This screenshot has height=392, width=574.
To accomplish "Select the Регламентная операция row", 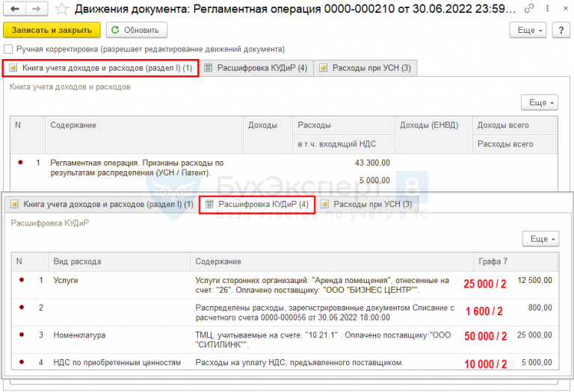I will coord(284,172).
